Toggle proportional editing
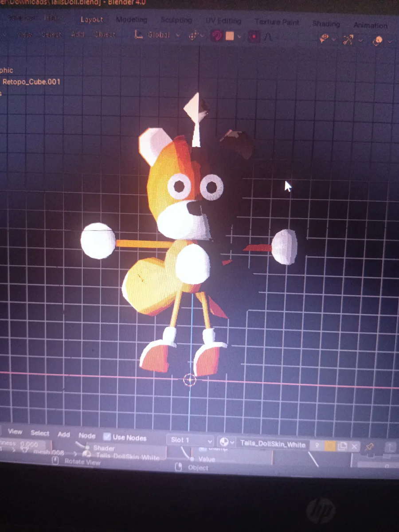 tap(254, 37)
